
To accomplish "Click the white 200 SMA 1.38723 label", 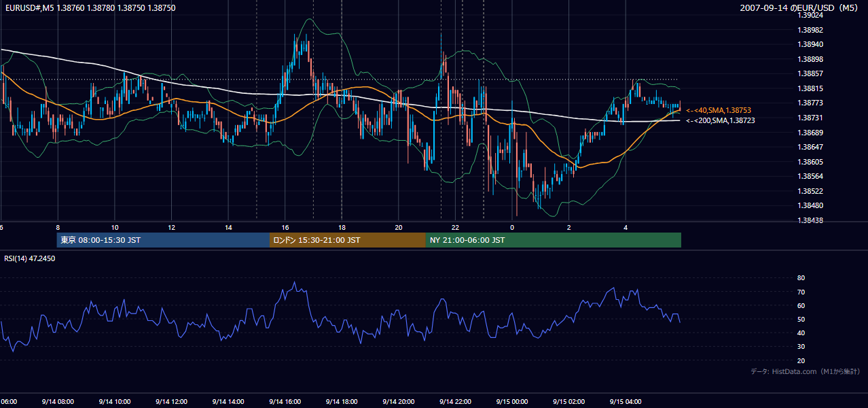I will 721,120.
